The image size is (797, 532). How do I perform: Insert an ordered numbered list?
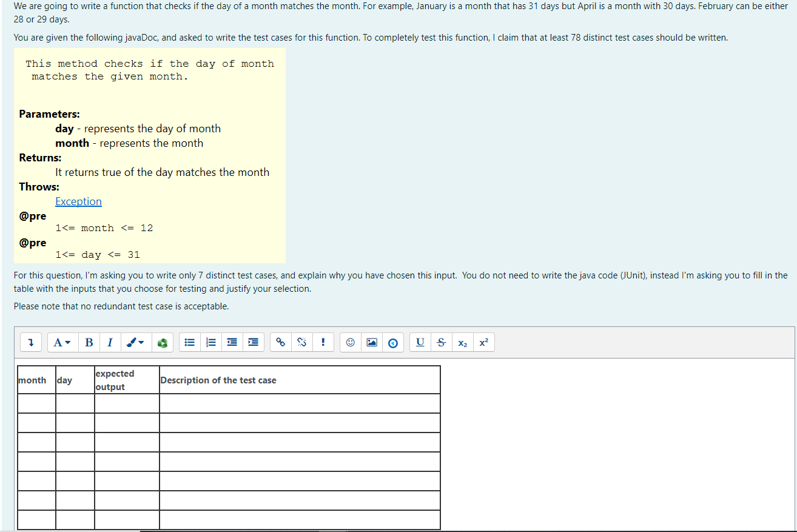click(210, 342)
